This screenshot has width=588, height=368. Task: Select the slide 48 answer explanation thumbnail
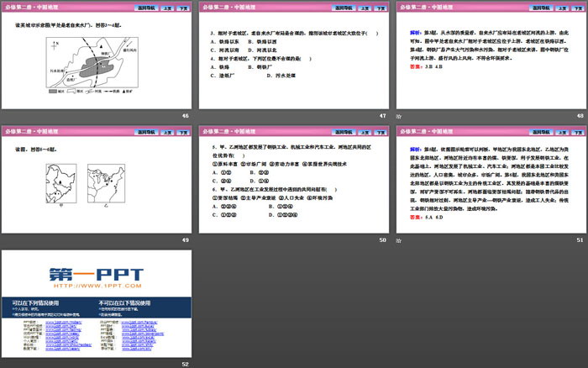[491, 55]
